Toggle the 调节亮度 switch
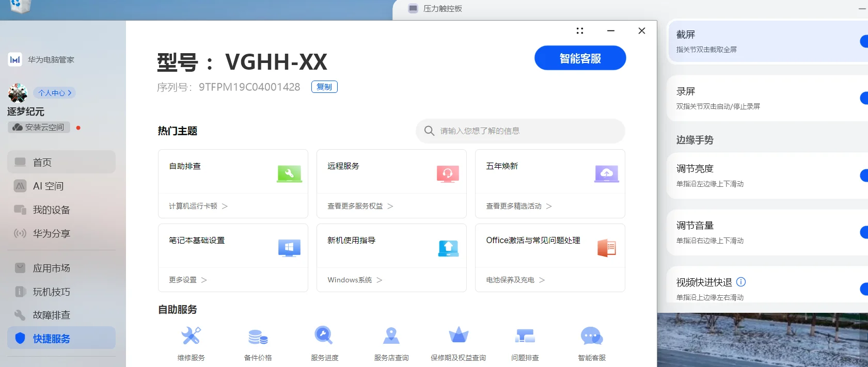Viewport: 868px width, 367px height. (864, 175)
